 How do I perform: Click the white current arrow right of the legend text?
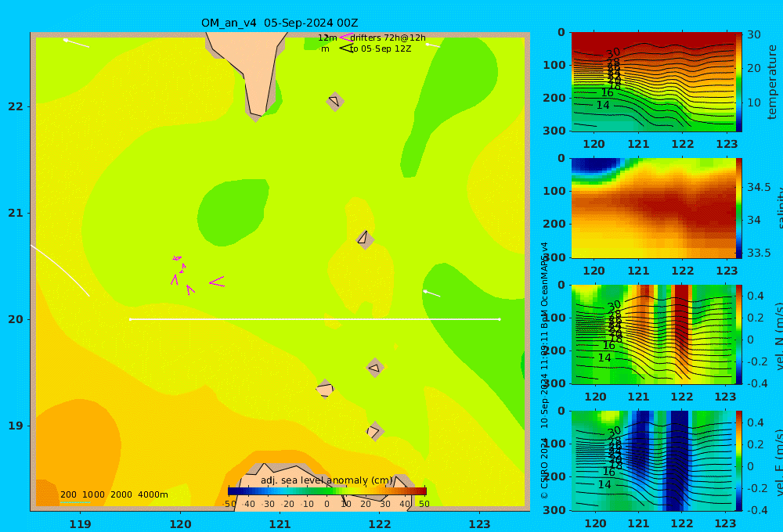[432, 45]
